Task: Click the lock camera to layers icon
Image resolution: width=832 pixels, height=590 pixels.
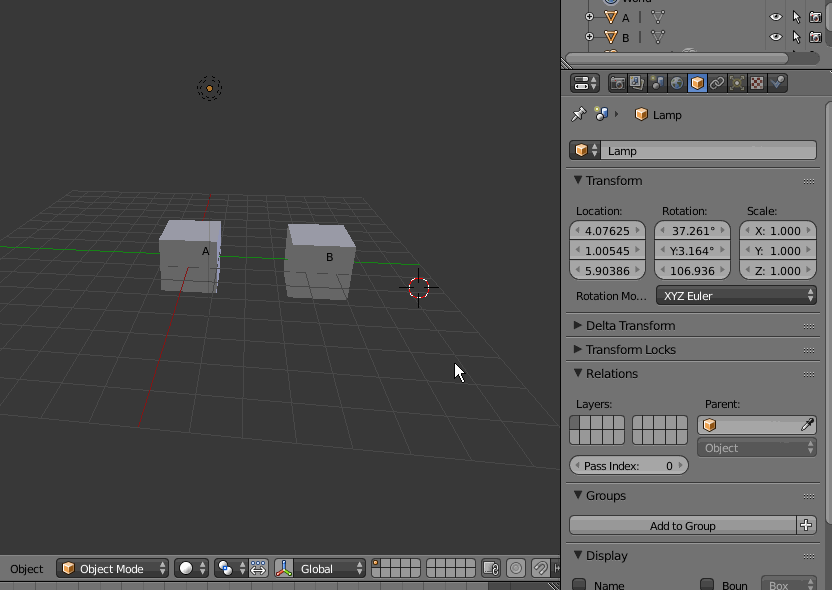Action: pyautogui.click(x=491, y=568)
